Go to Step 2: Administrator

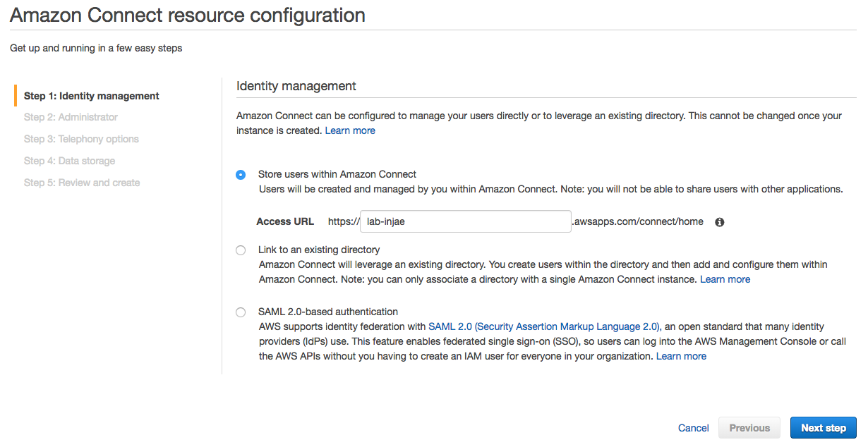coord(71,117)
